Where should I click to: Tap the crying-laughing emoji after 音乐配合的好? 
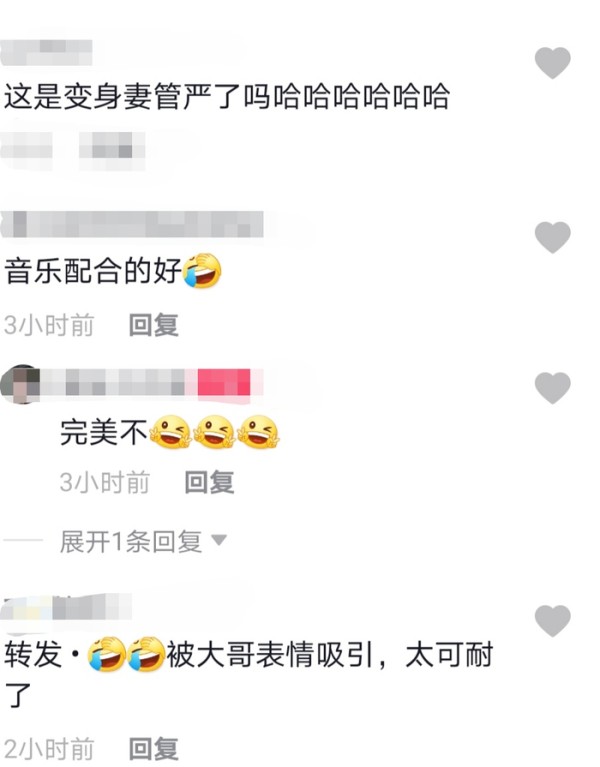(x=202, y=271)
